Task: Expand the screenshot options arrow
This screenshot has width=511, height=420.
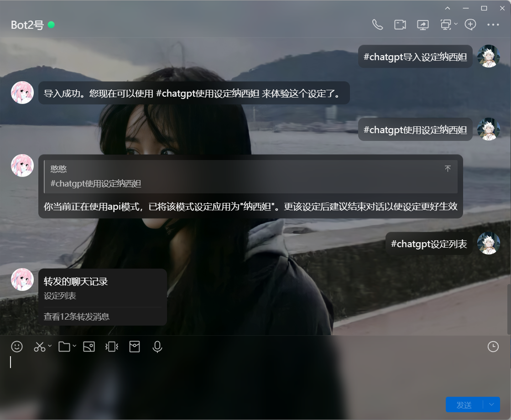Action: (50, 346)
